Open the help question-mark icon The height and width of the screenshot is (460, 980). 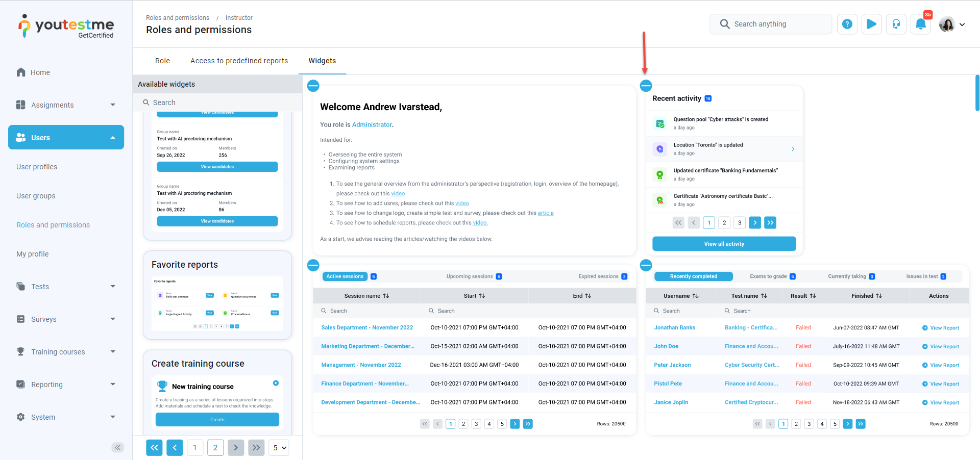coord(847,24)
